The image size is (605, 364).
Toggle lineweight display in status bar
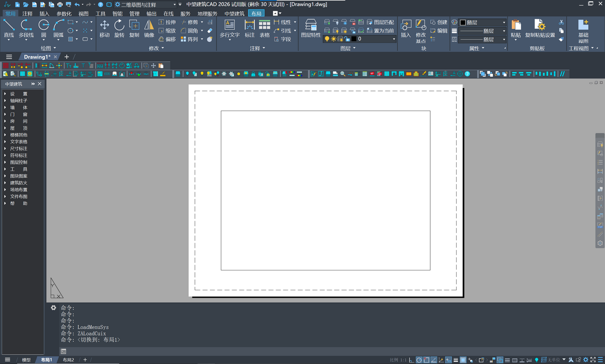(456, 360)
